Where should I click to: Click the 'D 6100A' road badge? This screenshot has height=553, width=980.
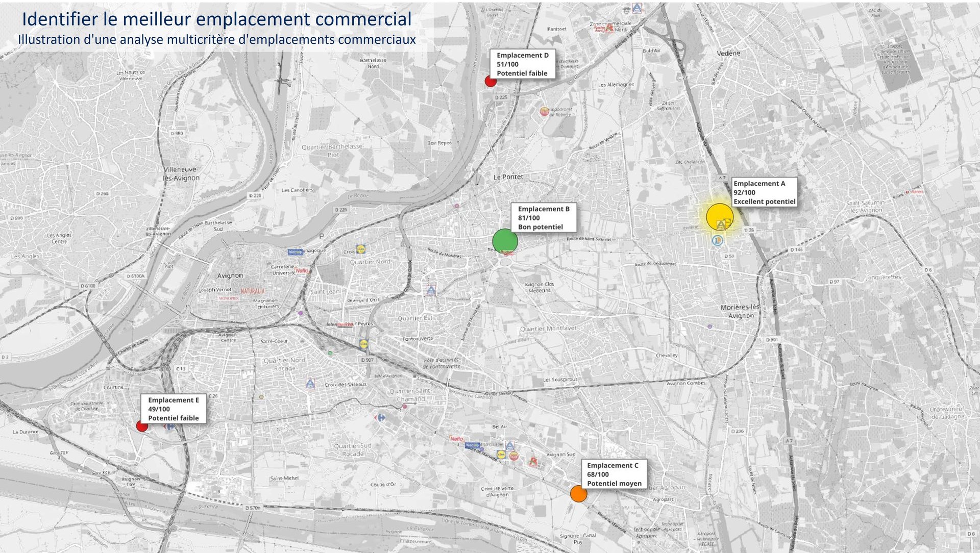(136, 276)
